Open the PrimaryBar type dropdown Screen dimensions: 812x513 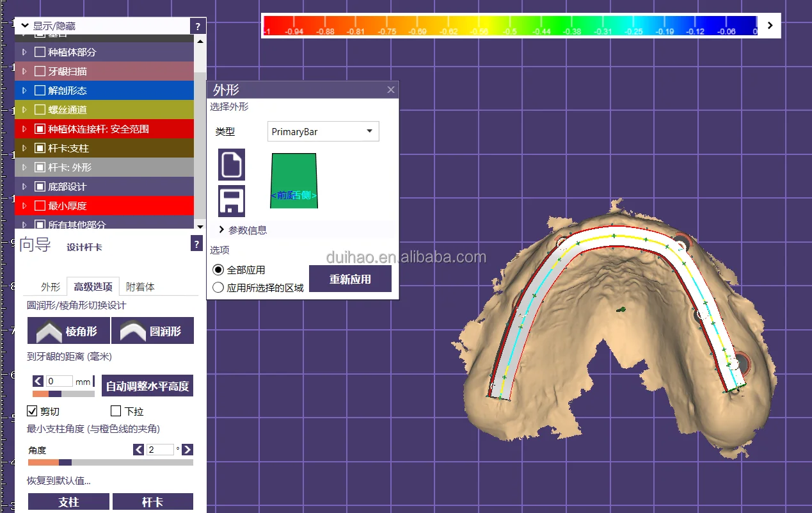pyautogui.click(x=323, y=131)
